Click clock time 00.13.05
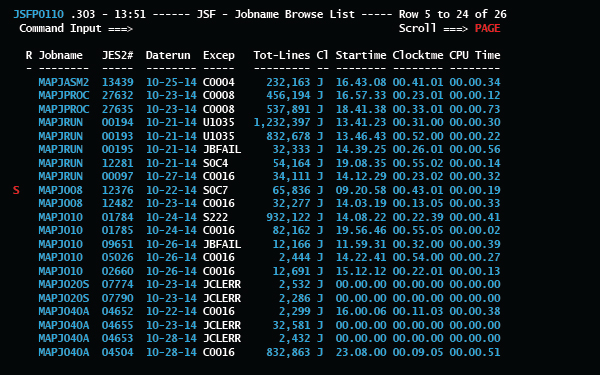Viewport: 600px width, 375px height. point(418,203)
